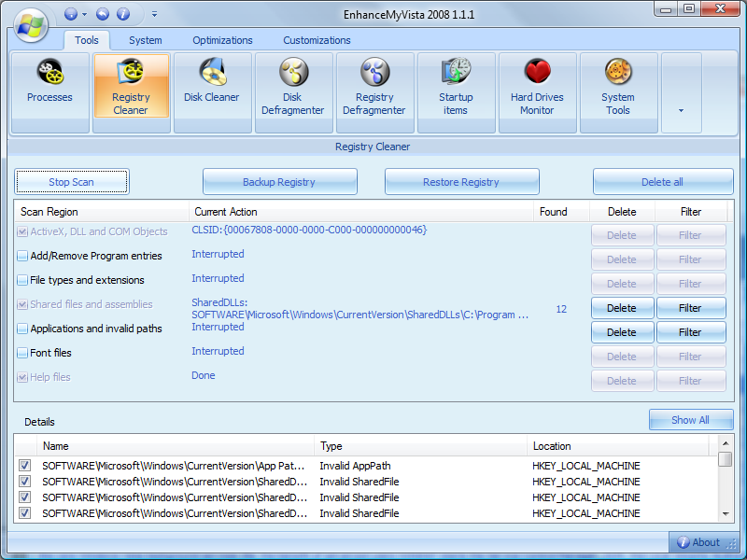747x560 pixels.
Task: Open the Startup items tool
Action: [456, 92]
